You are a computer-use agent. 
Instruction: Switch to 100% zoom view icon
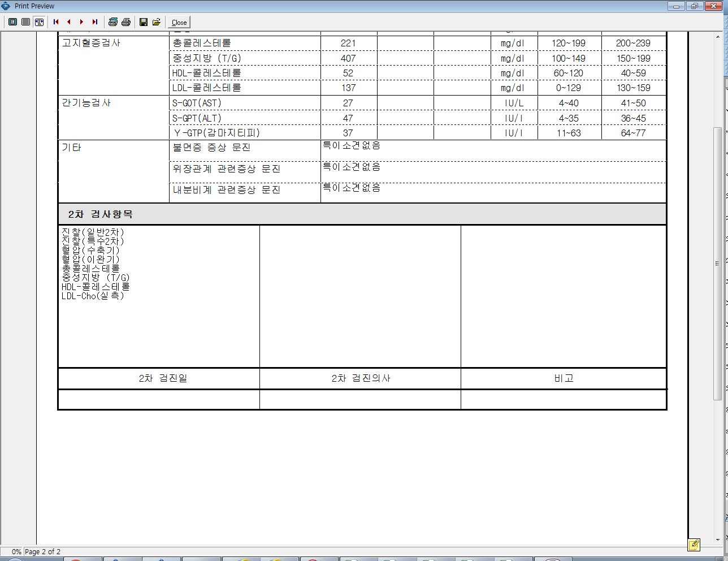coord(26,22)
